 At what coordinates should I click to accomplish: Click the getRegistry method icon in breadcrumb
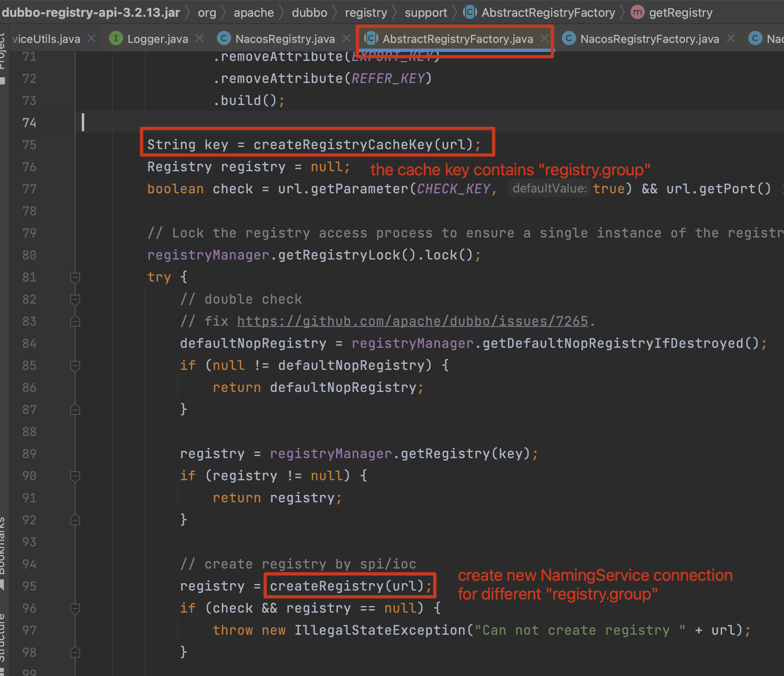tap(637, 12)
